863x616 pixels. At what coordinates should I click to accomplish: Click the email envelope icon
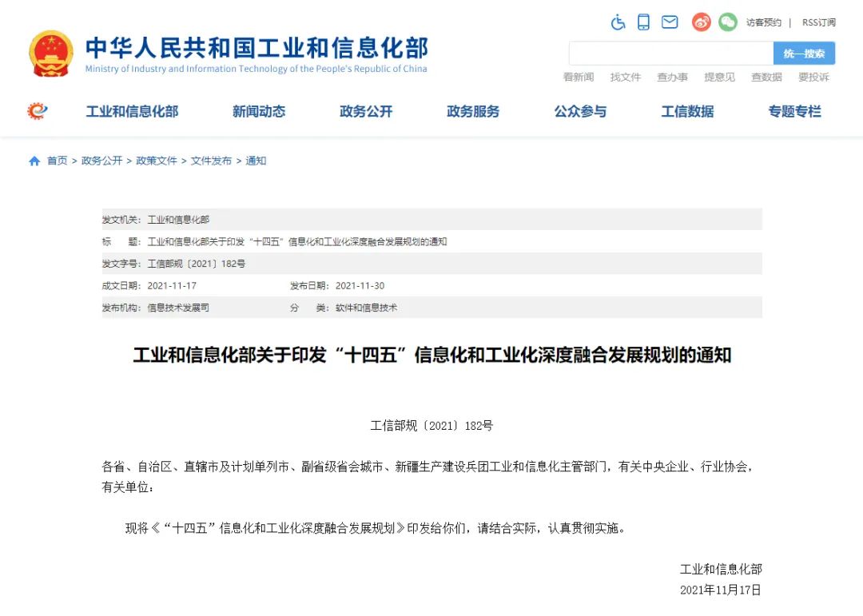pyautogui.click(x=670, y=22)
